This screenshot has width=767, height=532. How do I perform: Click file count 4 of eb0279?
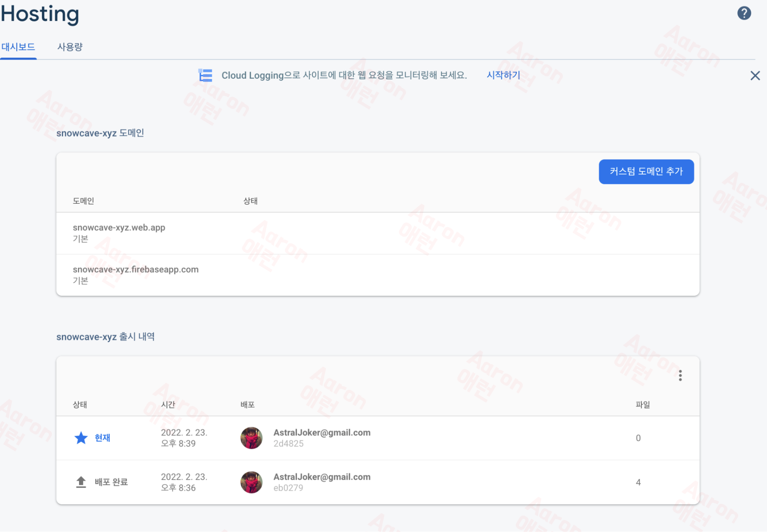coord(638,482)
